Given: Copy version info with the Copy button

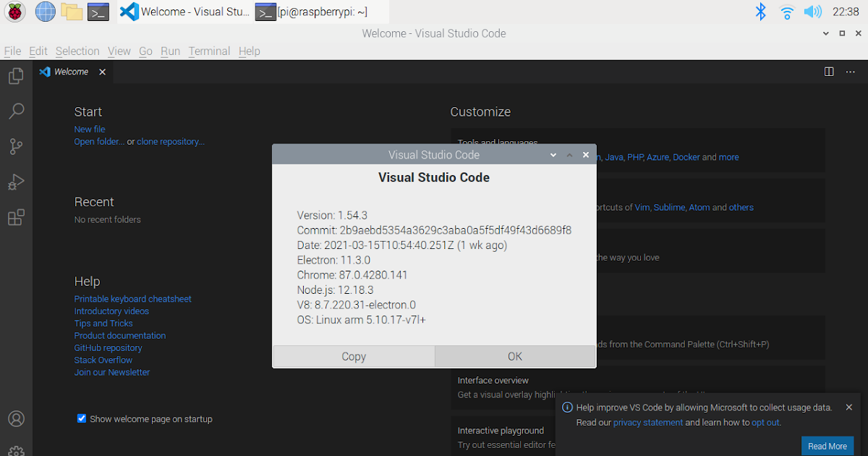Looking at the screenshot, I should click(353, 356).
